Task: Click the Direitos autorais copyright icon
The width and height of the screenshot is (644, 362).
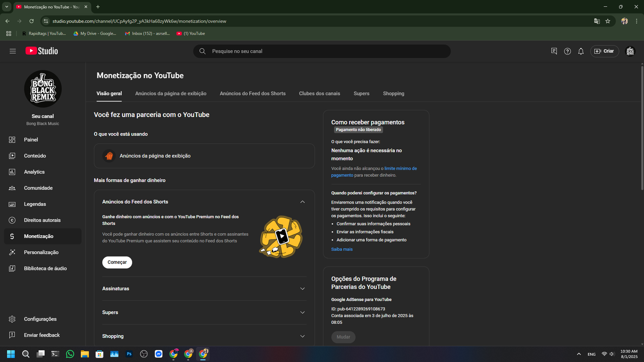Action: (12, 220)
